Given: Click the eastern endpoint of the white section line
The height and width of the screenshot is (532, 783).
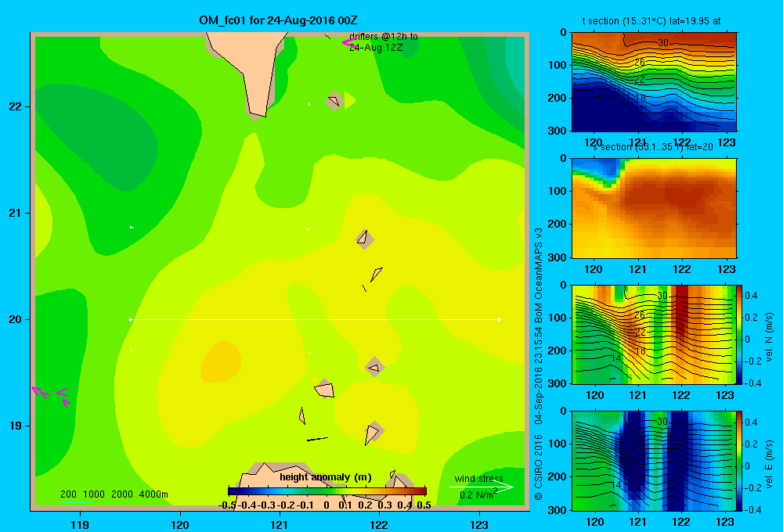Looking at the screenshot, I should tap(500, 319).
